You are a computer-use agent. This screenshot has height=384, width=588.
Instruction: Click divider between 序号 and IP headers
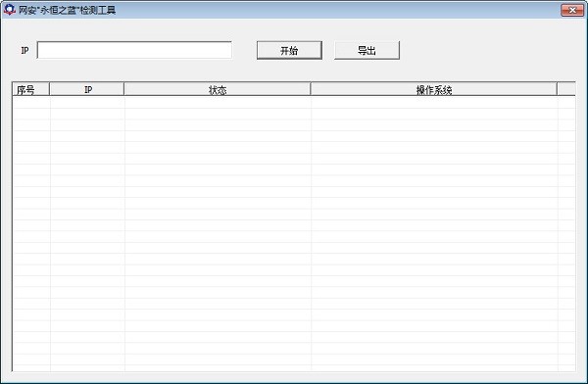(50, 89)
